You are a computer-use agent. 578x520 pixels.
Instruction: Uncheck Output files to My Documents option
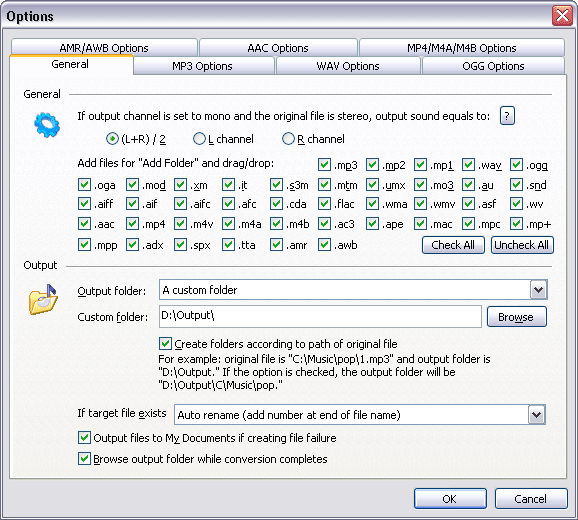pyautogui.click(x=84, y=437)
